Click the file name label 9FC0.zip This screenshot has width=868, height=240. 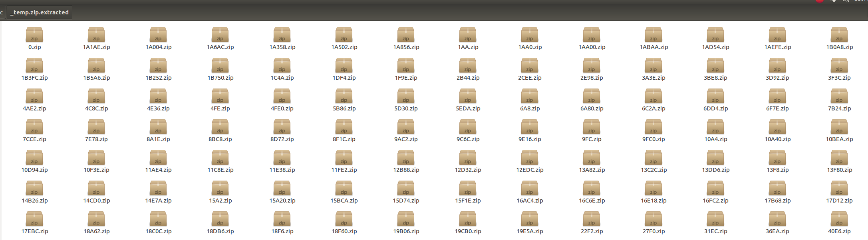click(x=653, y=139)
